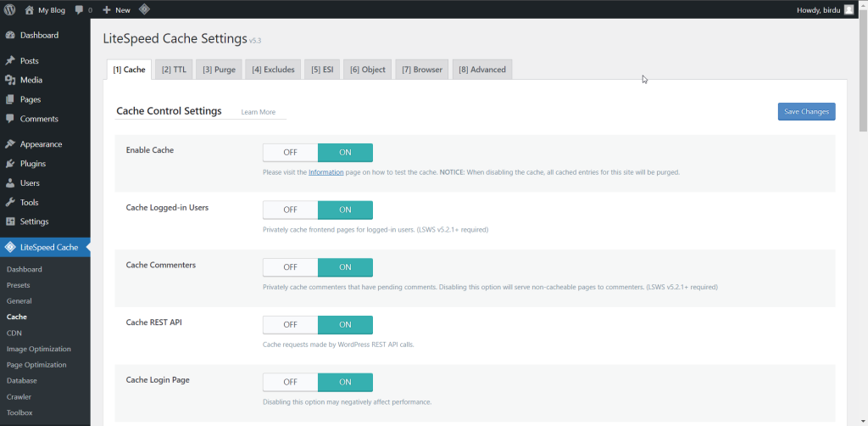
Task: Click the Appearance brush icon
Action: [10, 144]
